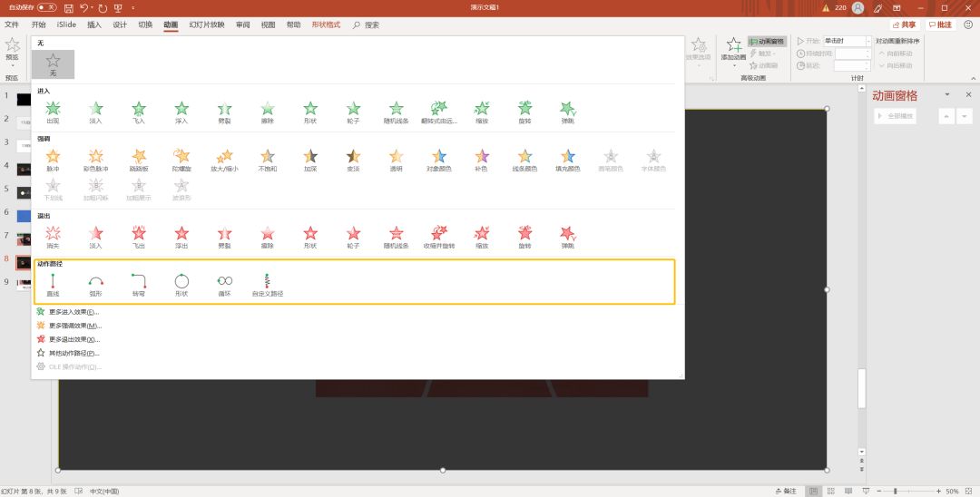Viewport: 980px width, 497px height.
Task: Pick the 直线 (Line) motion path
Action: [54, 285]
